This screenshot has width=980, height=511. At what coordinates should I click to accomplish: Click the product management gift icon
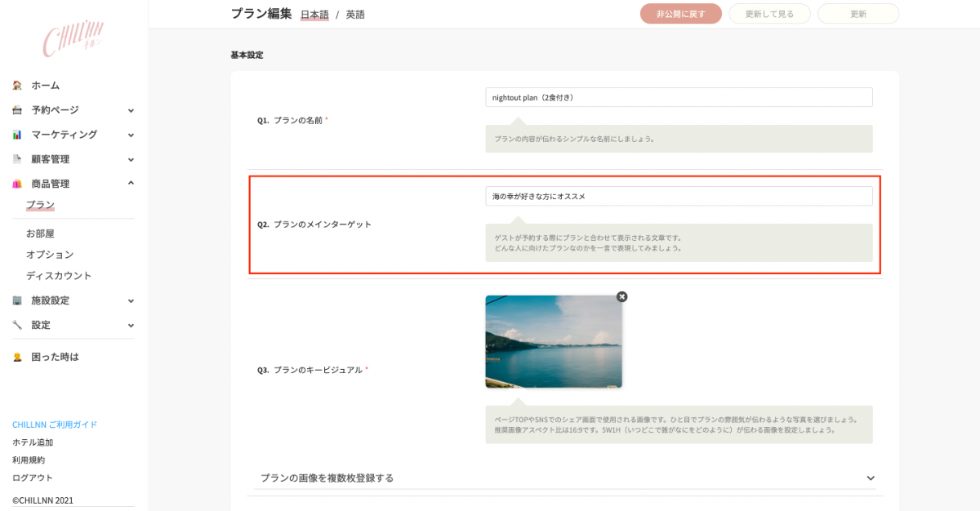(x=17, y=184)
